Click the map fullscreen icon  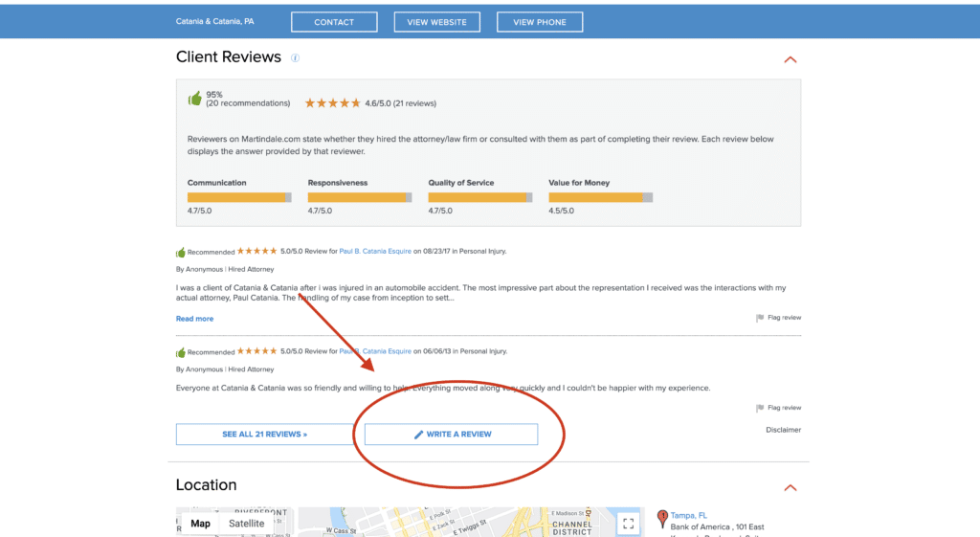pyautogui.click(x=628, y=524)
